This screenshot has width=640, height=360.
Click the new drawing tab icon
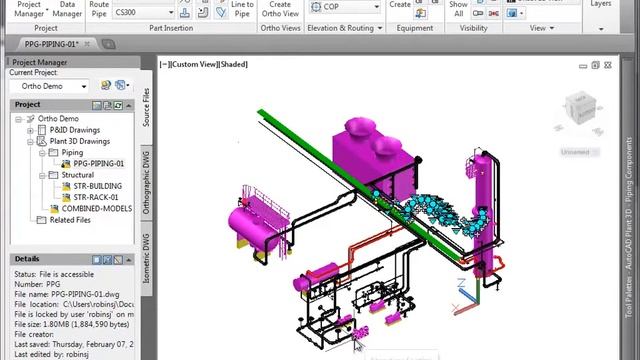pos(108,44)
